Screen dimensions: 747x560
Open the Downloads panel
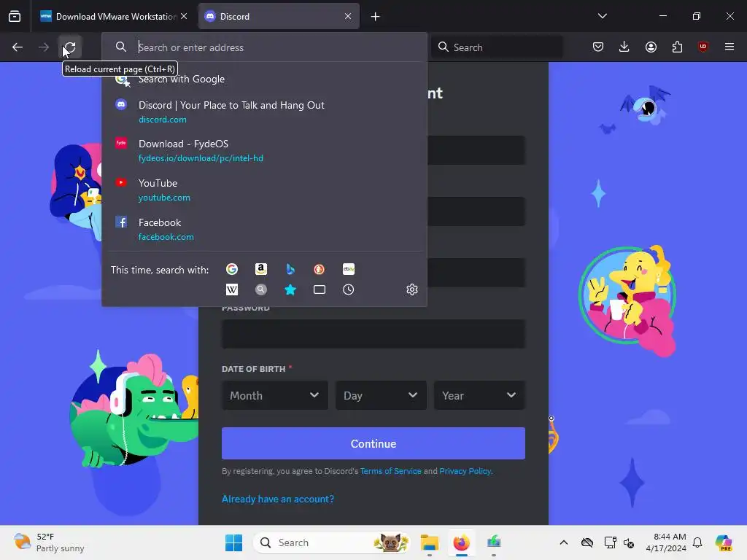tap(624, 47)
